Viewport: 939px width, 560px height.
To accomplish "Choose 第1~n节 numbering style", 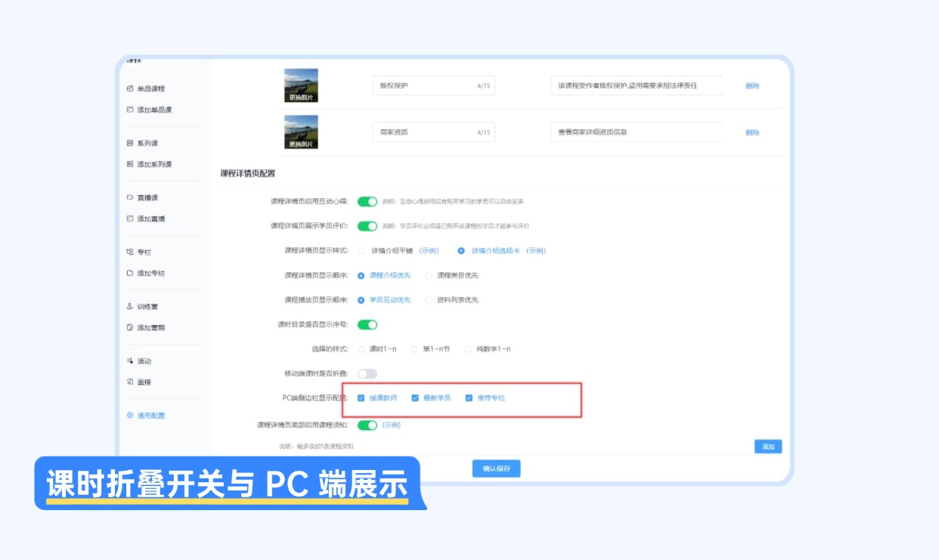I will tap(414, 349).
